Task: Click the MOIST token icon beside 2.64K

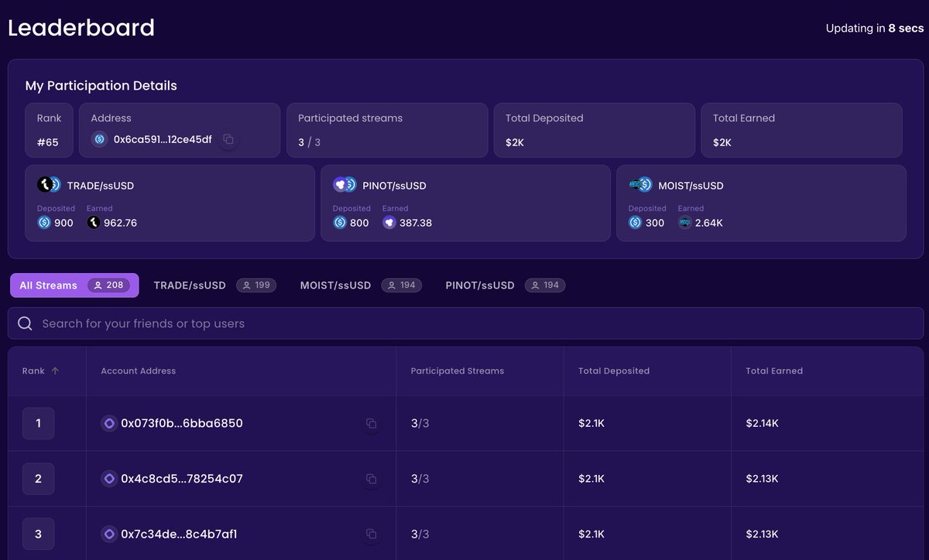Action: coord(685,223)
